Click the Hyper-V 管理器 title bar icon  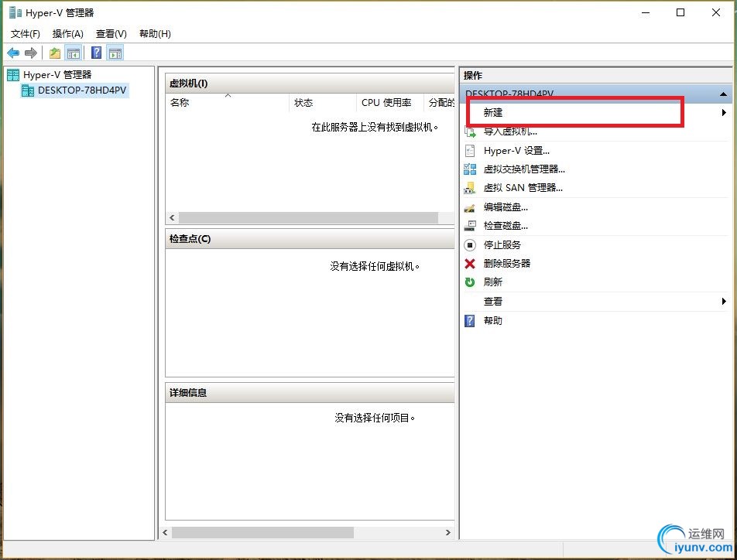(15, 12)
